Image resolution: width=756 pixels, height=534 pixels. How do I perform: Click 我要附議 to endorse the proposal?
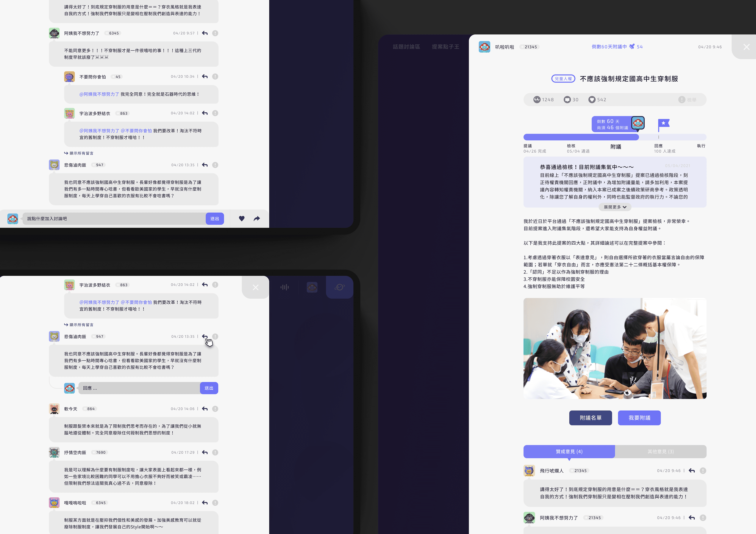tap(639, 418)
